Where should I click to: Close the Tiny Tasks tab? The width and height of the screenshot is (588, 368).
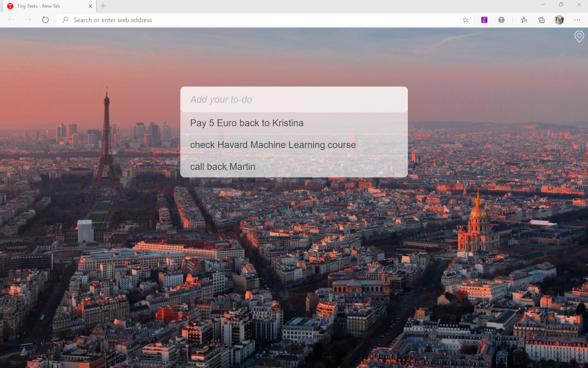coord(90,6)
